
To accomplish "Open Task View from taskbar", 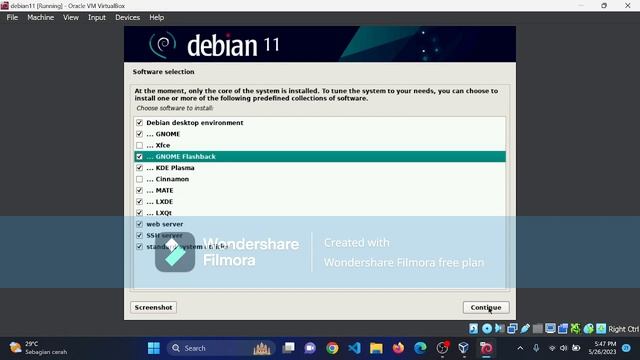I will [x=289, y=348].
